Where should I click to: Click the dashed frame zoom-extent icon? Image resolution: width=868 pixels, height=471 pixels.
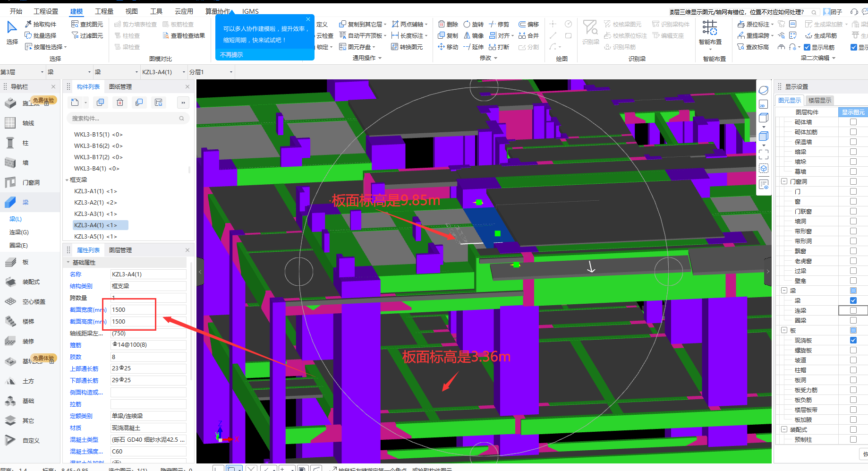[x=764, y=154]
